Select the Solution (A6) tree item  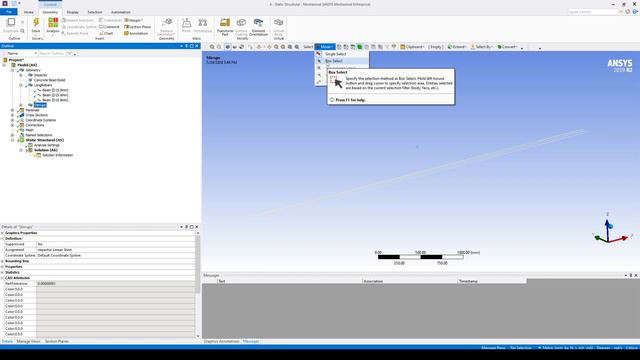[x=45, y=150]
